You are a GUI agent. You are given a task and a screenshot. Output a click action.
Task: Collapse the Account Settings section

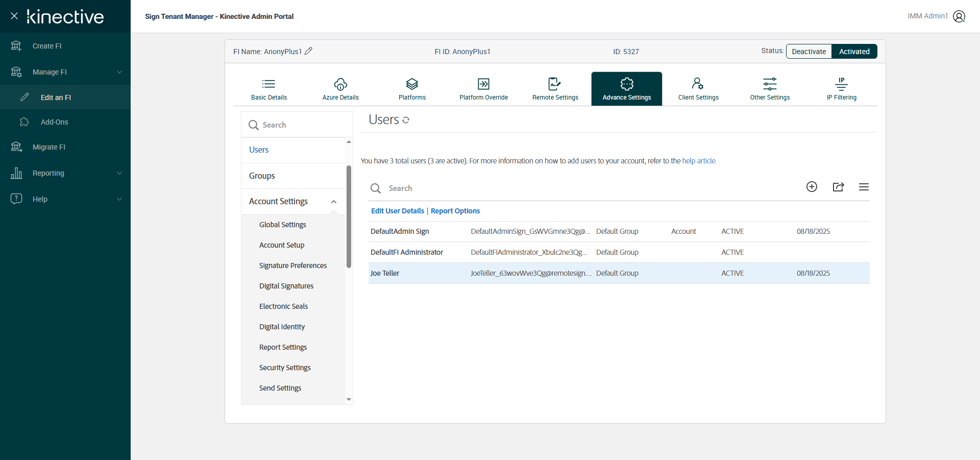334,202
